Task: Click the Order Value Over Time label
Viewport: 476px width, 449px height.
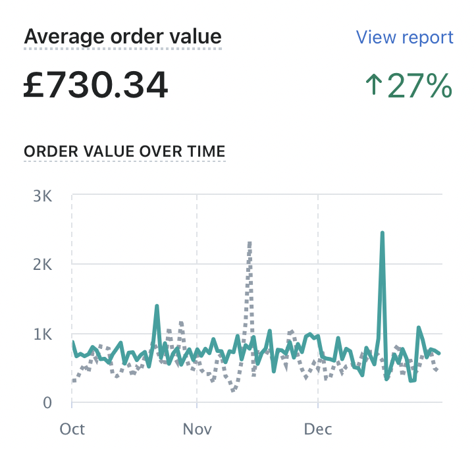Action: 124,151
